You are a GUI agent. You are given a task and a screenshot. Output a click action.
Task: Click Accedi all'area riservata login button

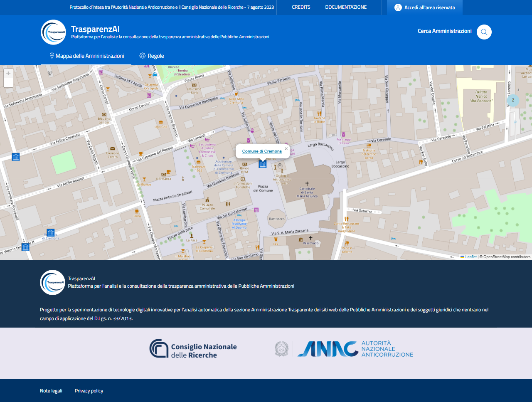click(x=425, y=7)
